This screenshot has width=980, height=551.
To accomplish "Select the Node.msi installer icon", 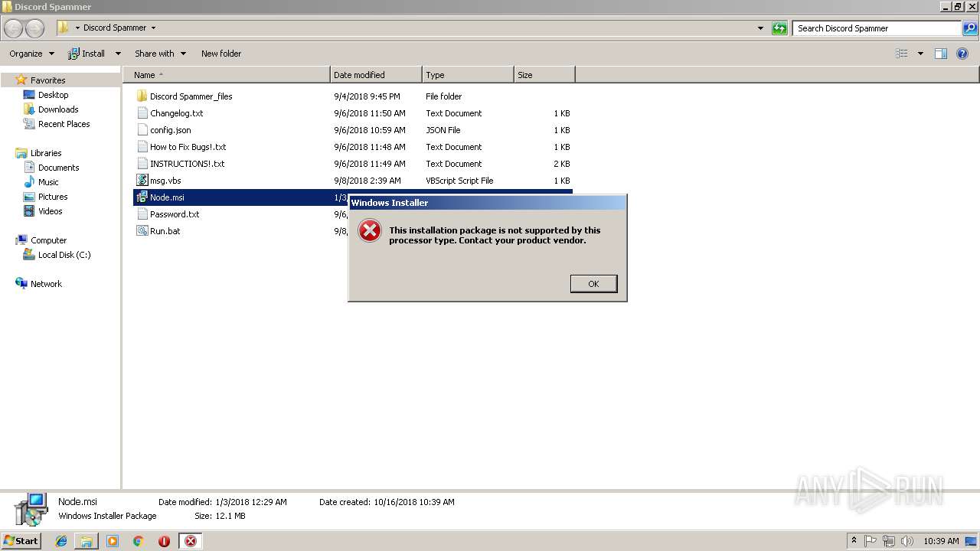I will point(142,197).
